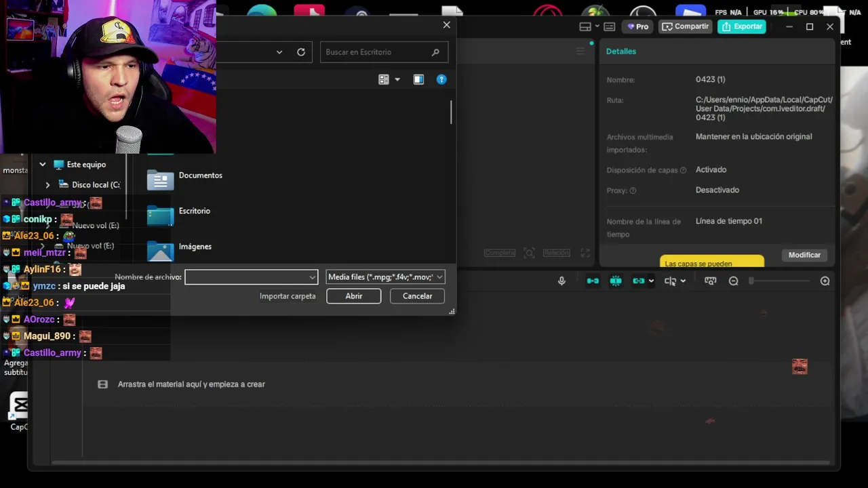Image resolution: width=868 pixels, height=488 pixels.
Task: Click the track icon beside 'Arrastra el material aquí'
Action: click(102, 384)
